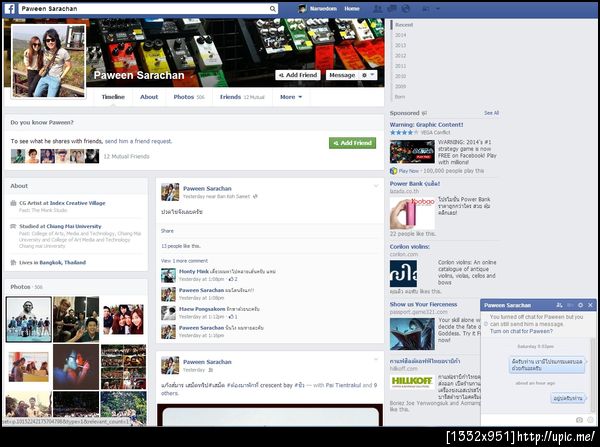Open gear dropdown next to Message

368,75
